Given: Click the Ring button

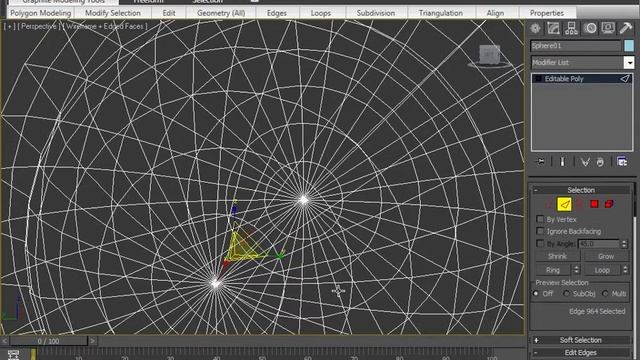Looking at the screenshot, I should coord(553,270).
